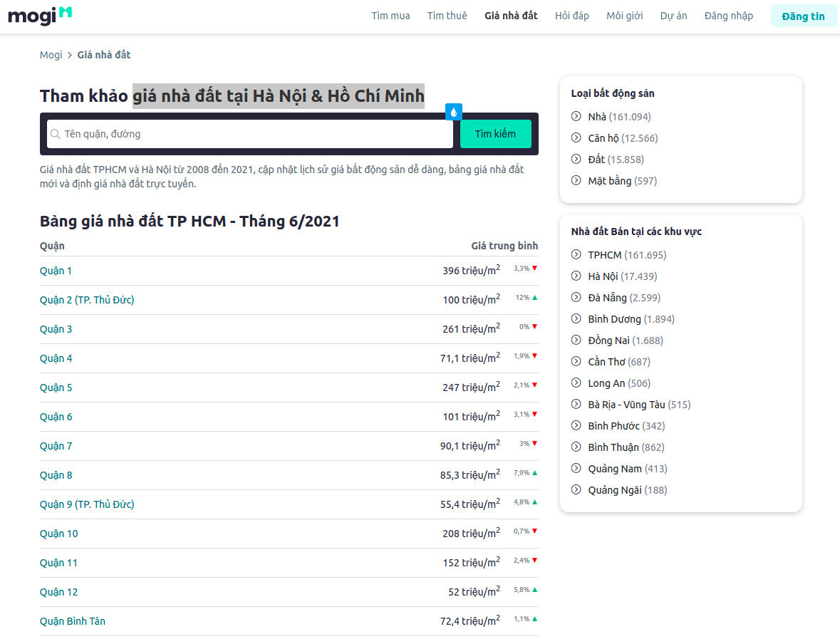Click the arrow icon beside Đồng Nai

coord(576,340)
